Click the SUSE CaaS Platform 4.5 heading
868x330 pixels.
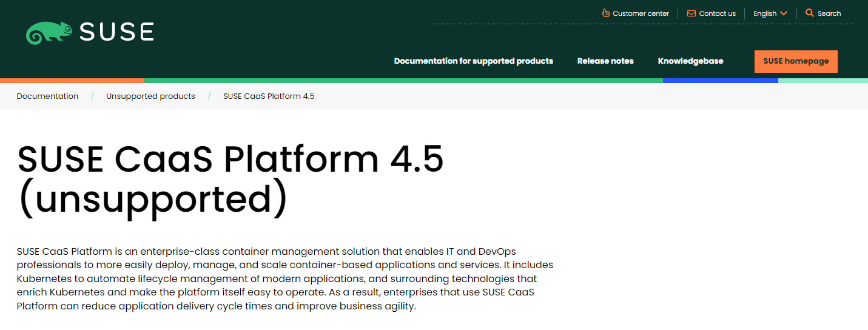[230, 180]
